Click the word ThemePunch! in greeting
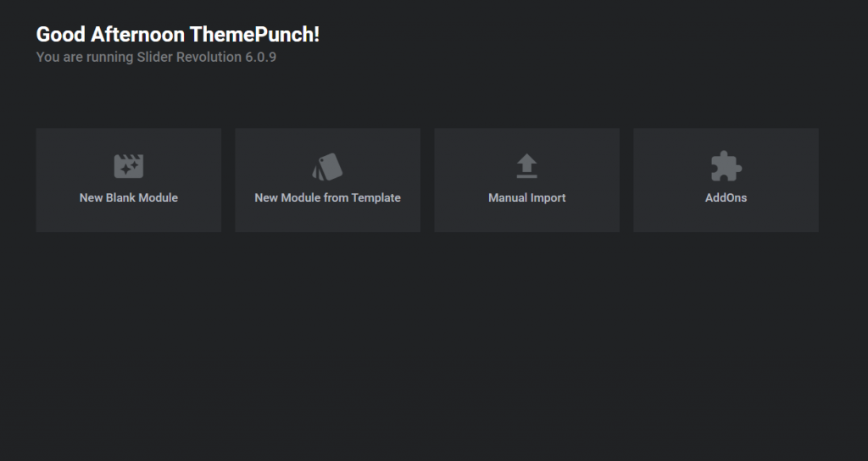Viewport: 868px width, 461px height. click(x=254, y=34)
